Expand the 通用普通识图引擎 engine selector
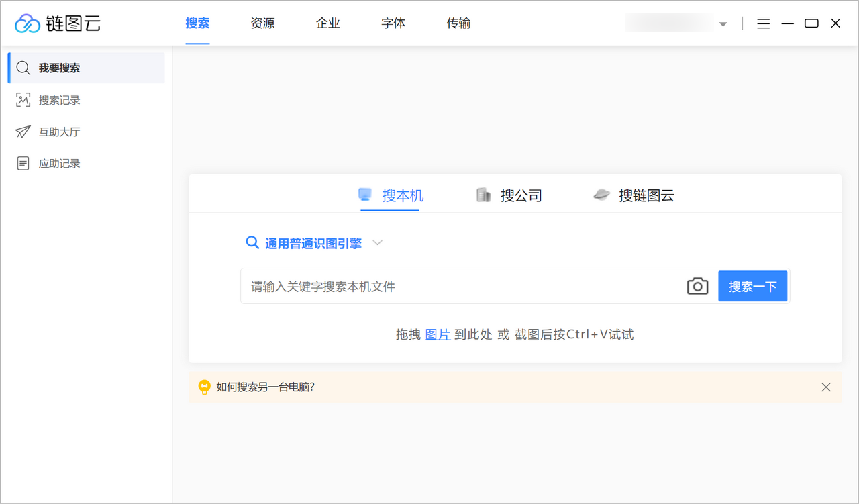 coord(377,243)
